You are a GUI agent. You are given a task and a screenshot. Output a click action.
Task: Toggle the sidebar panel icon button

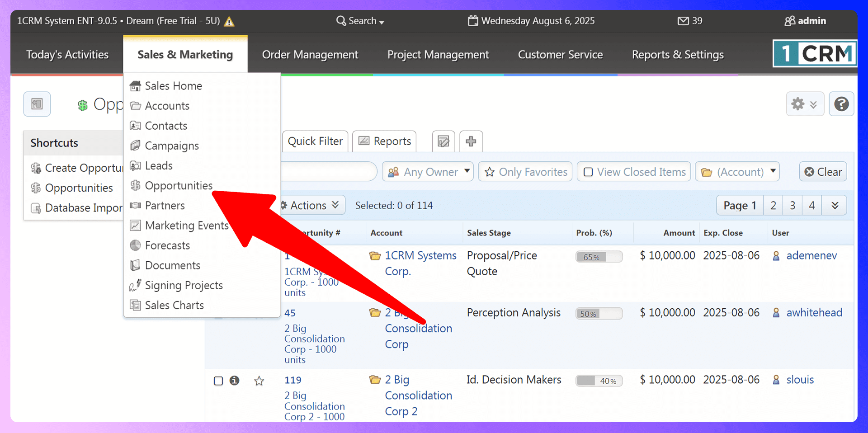[x=37, y=104]
